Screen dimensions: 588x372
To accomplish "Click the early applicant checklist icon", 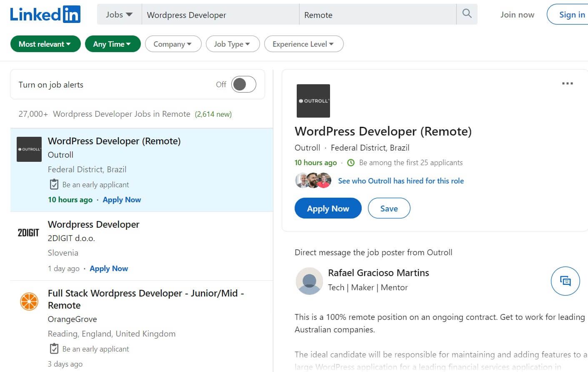I will [x=54, y=184].
